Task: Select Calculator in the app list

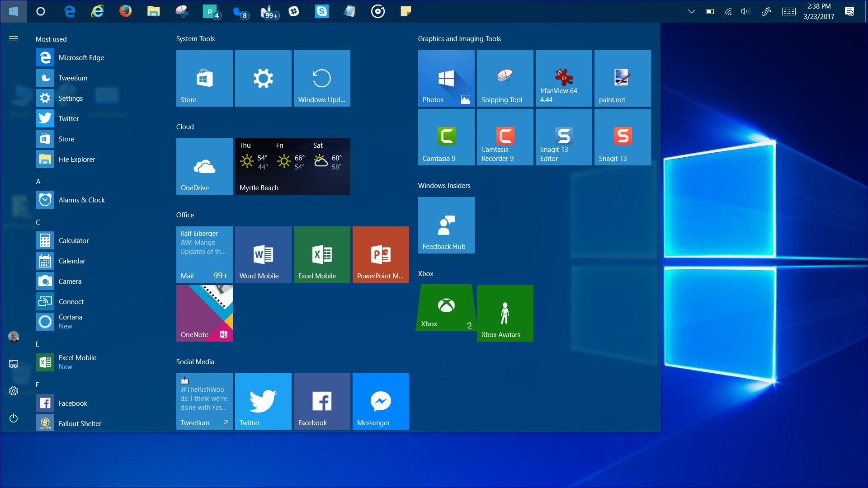Action: tap(74, 240)
